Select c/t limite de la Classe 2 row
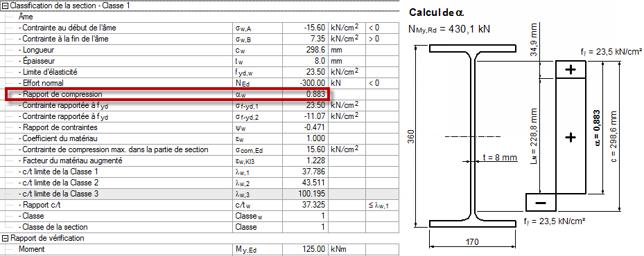The width and height of the screenshot is (644, 256). click(199, 183)
